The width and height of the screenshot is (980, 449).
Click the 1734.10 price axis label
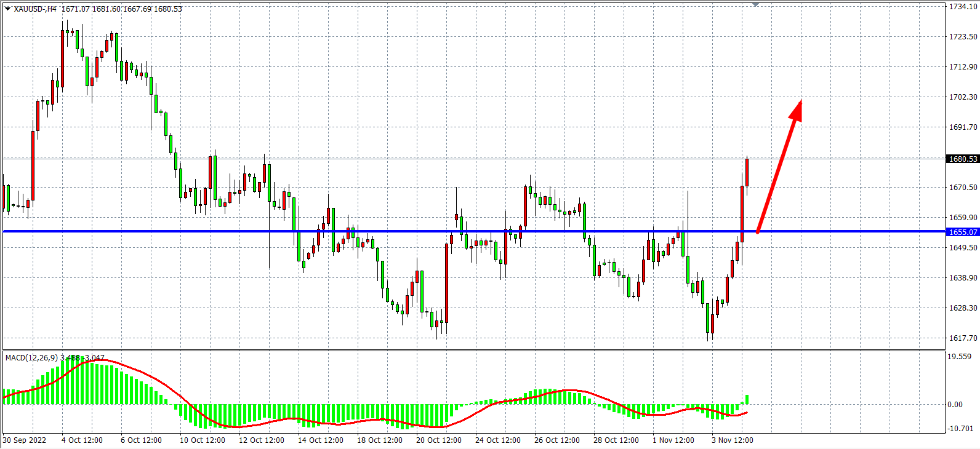(x=963, y=7)
